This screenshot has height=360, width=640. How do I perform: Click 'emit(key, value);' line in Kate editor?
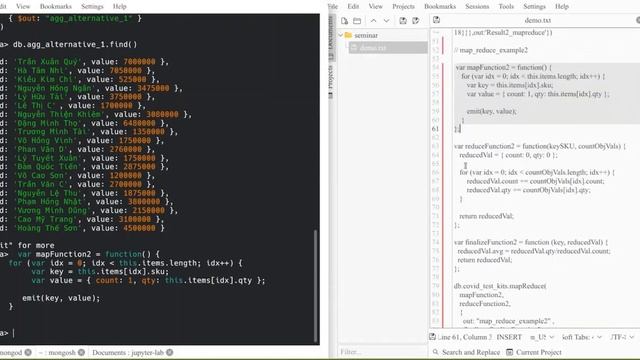[x=491, y=111]
